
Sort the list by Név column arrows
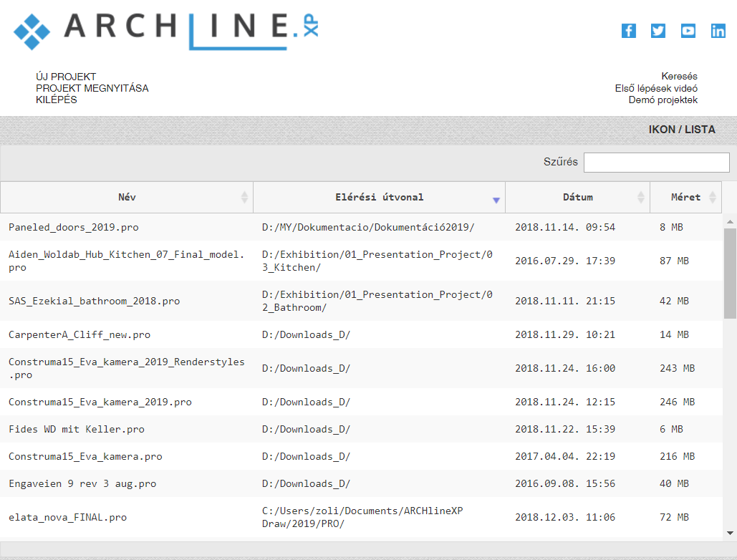[244, 197]
